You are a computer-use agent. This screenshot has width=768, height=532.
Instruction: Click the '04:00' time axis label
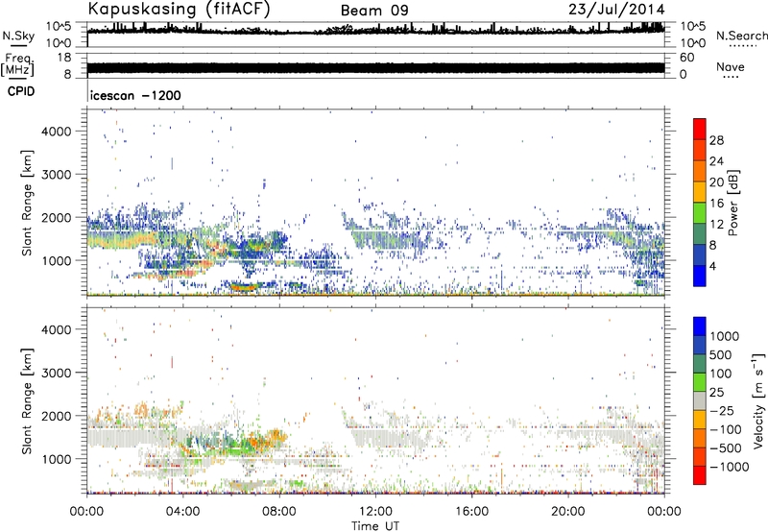point(182,512)
